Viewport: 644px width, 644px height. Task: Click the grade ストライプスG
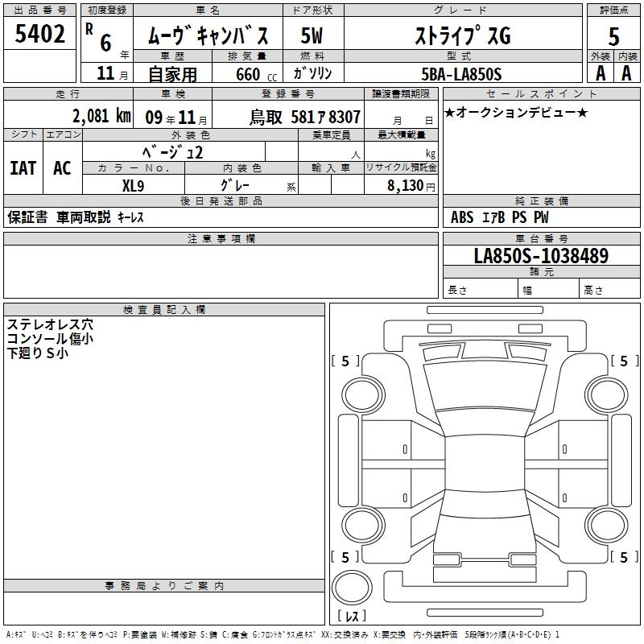[x=463, y=35]
